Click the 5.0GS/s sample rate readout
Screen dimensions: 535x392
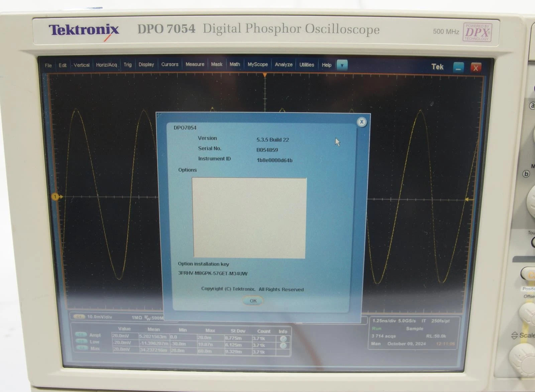pyautogui.click(x=407, y=321)
